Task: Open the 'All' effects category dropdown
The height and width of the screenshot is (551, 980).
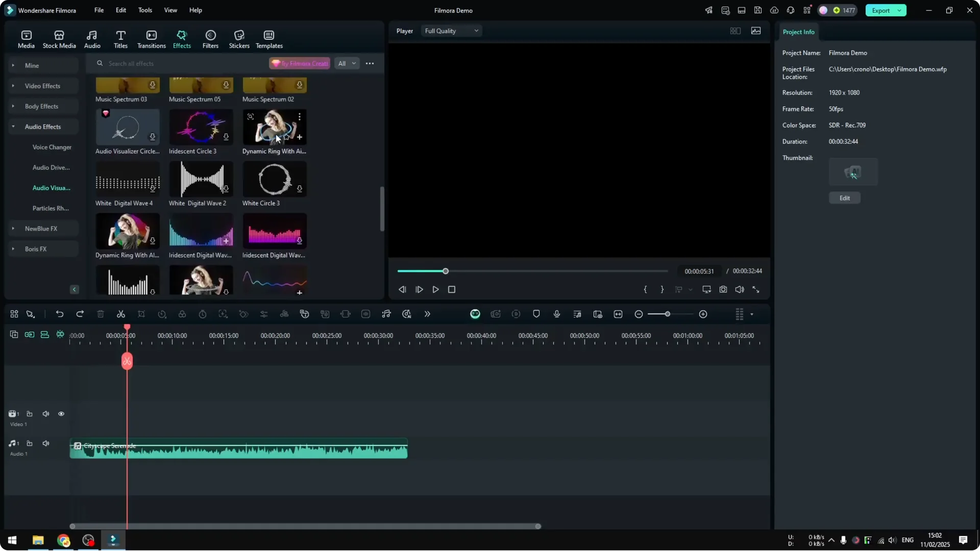Action: (347, 63)
